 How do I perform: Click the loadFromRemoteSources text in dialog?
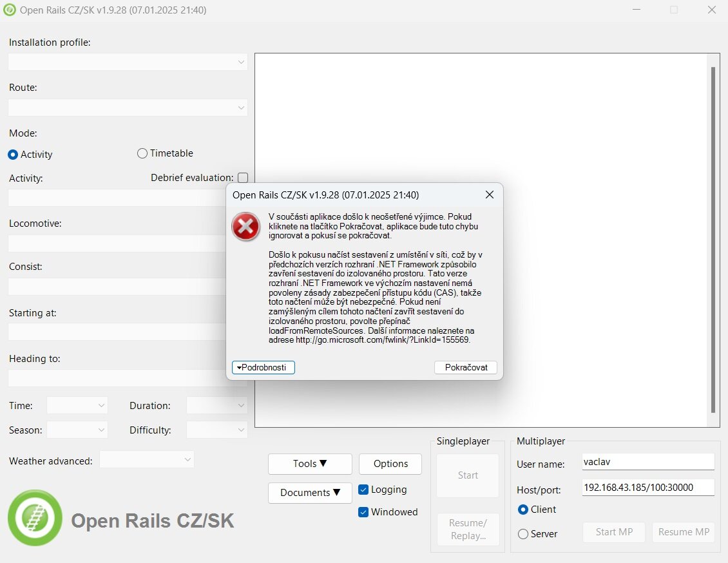pyautogui.click(x=316, y=330)
